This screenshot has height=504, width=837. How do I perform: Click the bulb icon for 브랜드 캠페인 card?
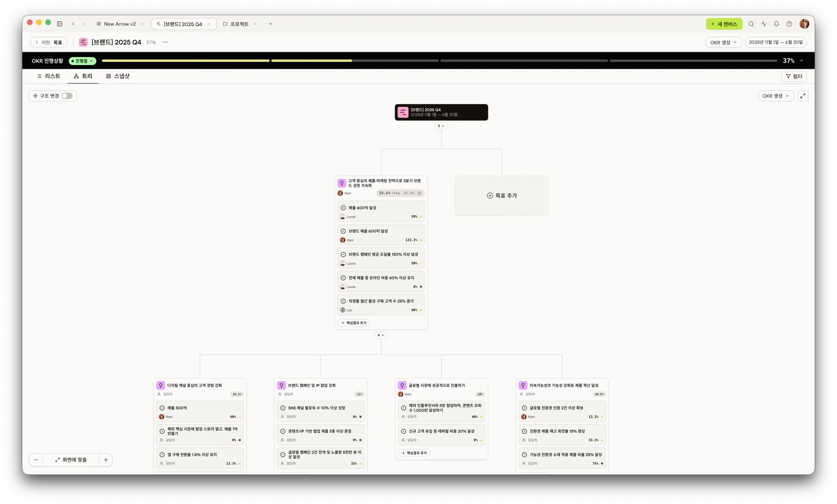tap(281, 385)
